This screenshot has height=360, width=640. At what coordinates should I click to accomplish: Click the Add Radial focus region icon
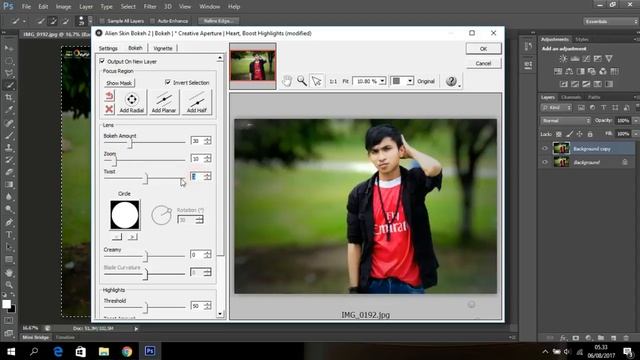(x=131, y=102)
